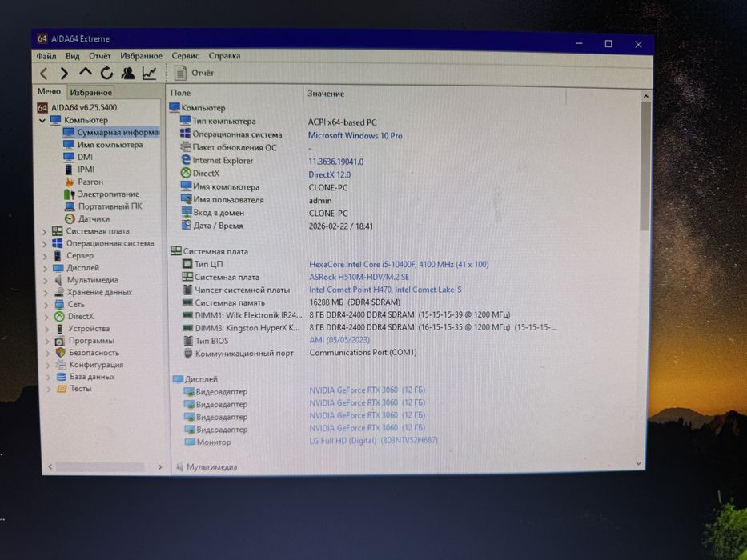The image size is (747, 560).
Task: Select the Коммуникационный порт row
Action: (x=367, y=353)
